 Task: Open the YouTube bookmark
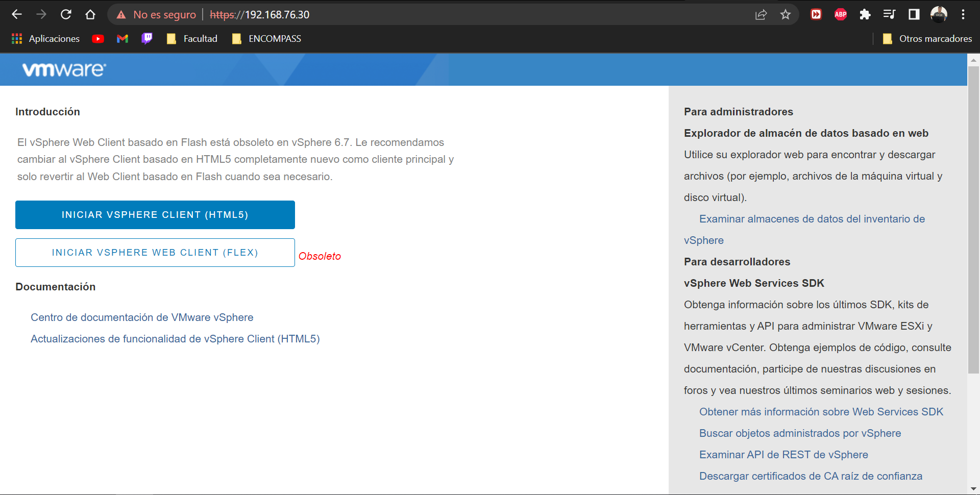98,39
